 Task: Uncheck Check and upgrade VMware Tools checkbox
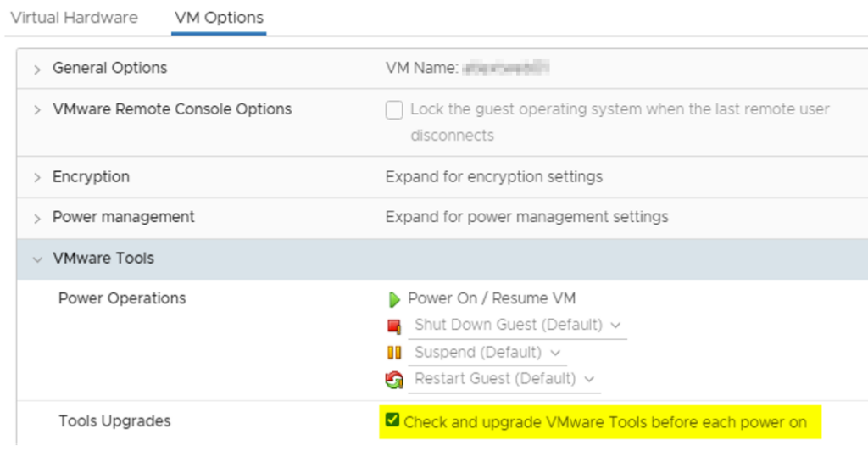(392, 420)
